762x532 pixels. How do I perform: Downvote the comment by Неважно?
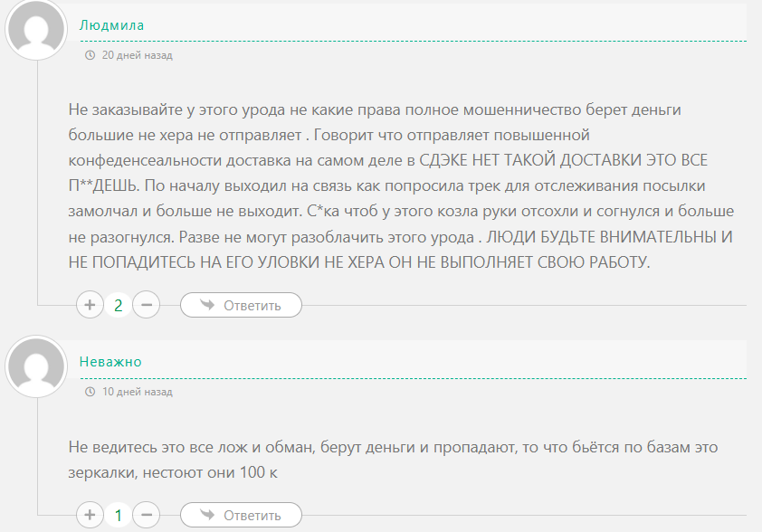(146, 516)
